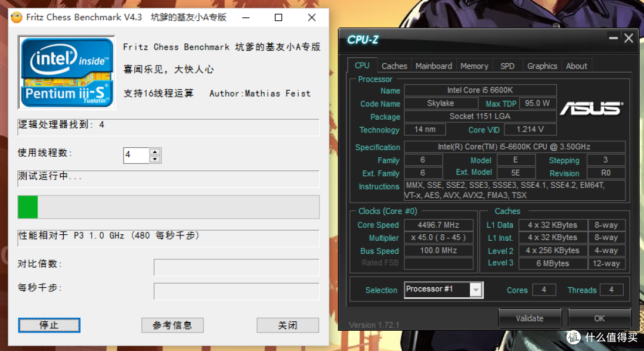644x351 pixels.
Task: Click the 关闭 (Close) button in Fritz
Action: 287,325
